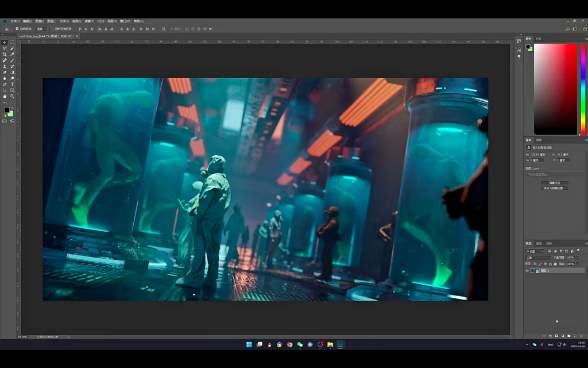Screen dimensions: 588x368
Task: Select the Eraser tool
Action: pos(5,72)
